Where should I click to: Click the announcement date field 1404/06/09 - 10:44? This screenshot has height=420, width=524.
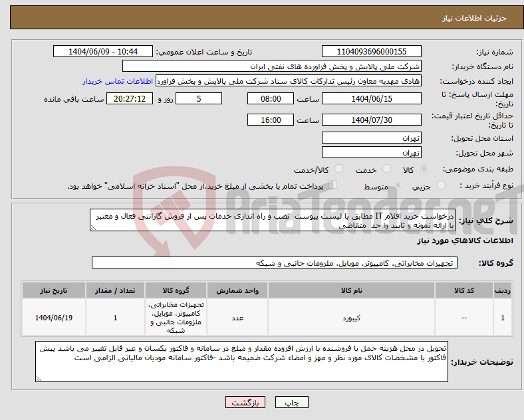point(103,51)
